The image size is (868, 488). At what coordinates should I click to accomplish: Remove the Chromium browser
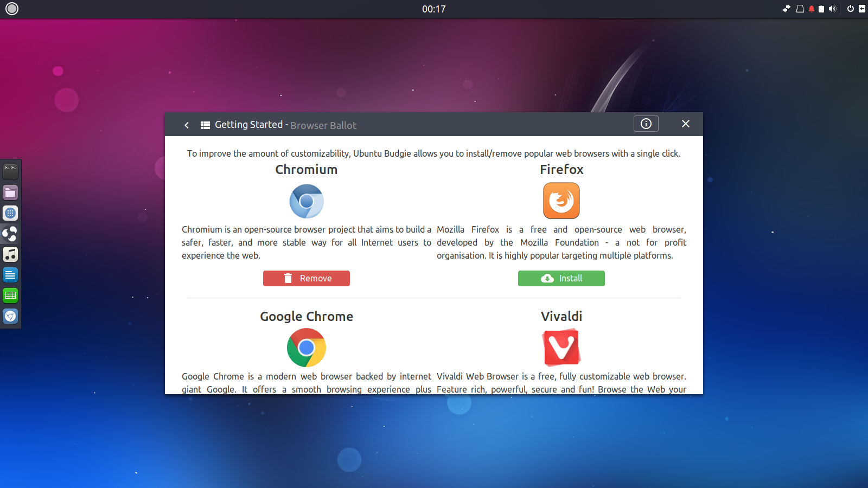coord(307,278)
